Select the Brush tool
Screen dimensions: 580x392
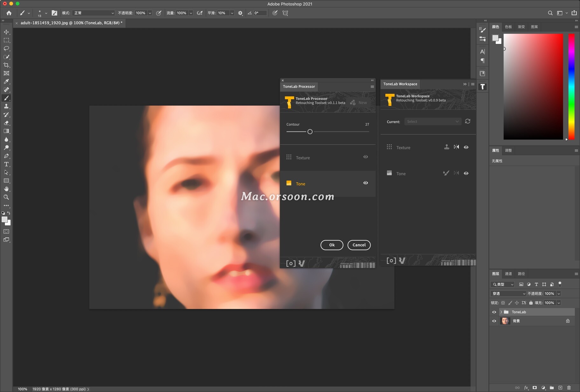pyautogui.click(x=6, y=98)
